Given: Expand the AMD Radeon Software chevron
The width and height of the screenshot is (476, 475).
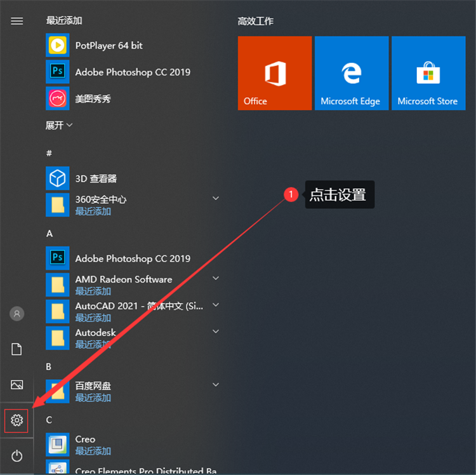Looking at the screenshot, I should click(x=216, y=278).
